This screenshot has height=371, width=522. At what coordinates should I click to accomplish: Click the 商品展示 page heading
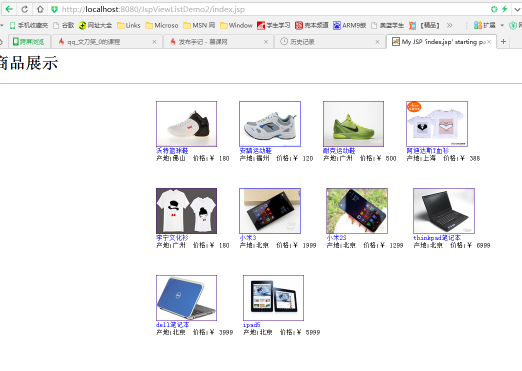click(29, 63)
